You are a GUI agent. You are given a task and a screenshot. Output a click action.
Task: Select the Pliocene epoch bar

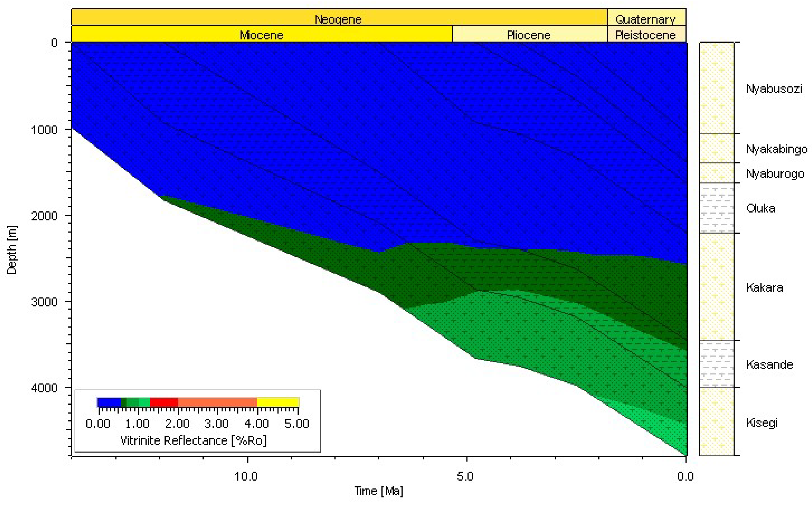pyautogui.click(x=528, y=35)
